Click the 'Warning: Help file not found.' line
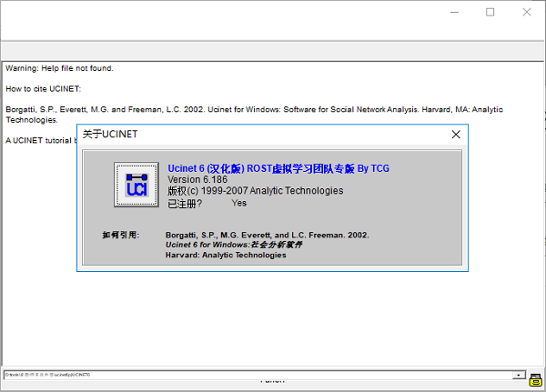546x392 pixels. click(x=59, y=68)
